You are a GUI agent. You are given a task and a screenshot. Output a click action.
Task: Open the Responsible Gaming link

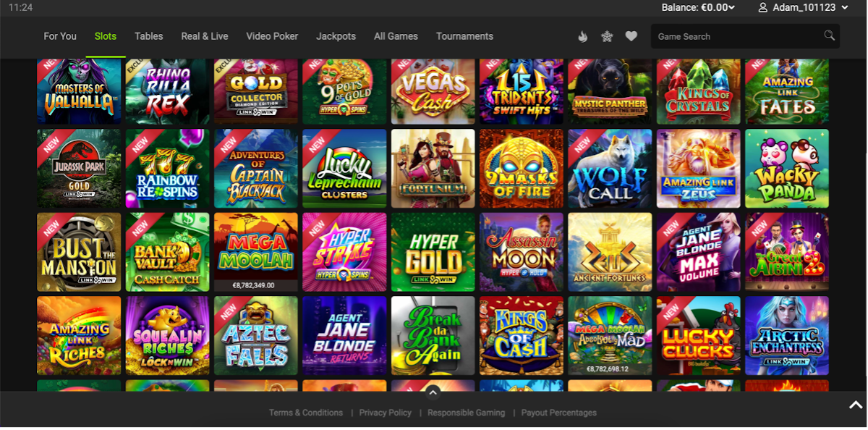pyautogui.click(x=466, y=413)
